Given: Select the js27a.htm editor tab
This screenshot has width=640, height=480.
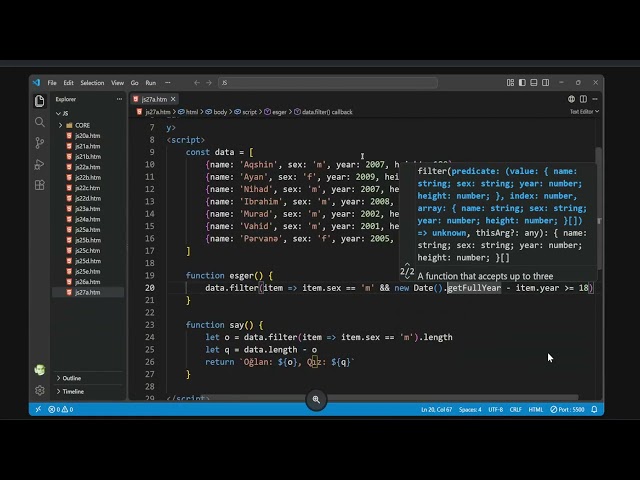Looking at the screenshot, I should coord(154,99).
